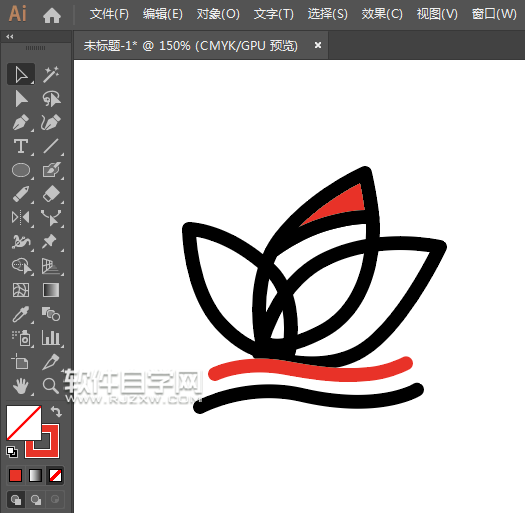The width and height of the screenshot is (525, 513).
Task: Select the Symbol Sprayer tool
Action: click(21, 338)
